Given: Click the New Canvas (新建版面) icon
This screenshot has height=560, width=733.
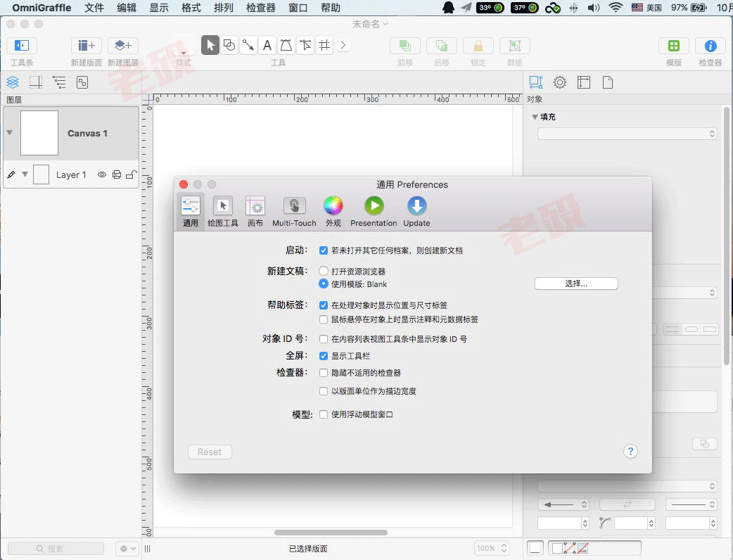Looking at the screenshot, I should point(86,45).
